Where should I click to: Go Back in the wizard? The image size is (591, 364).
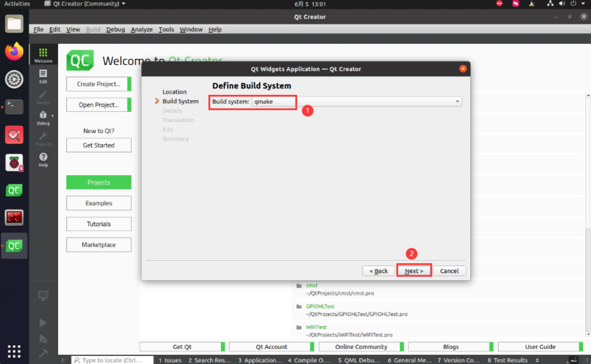tap(378, 271)
